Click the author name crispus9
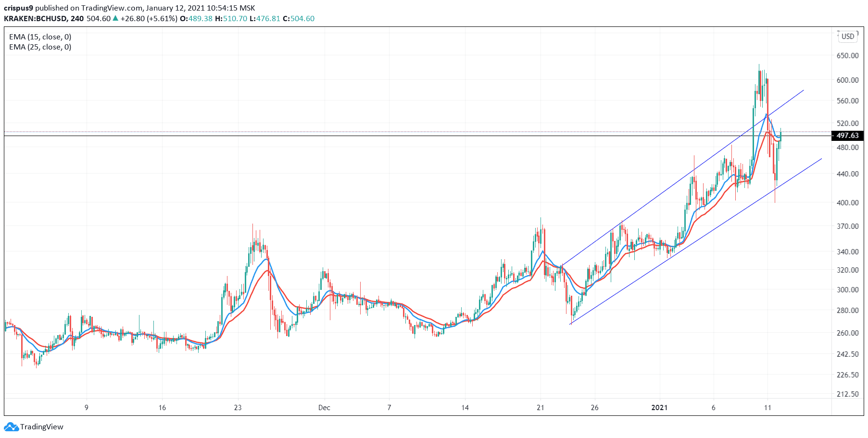 click(18, 8)
